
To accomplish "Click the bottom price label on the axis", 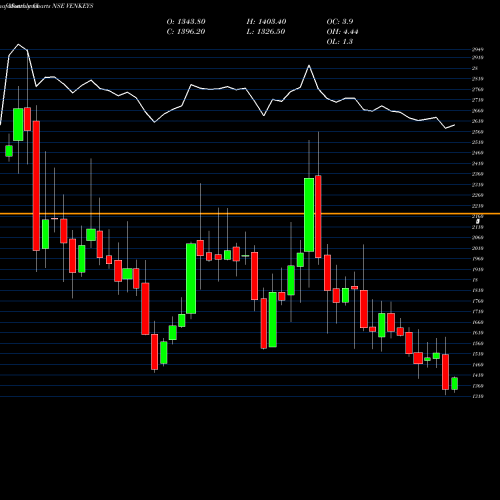I will click(x=478, y=396).
